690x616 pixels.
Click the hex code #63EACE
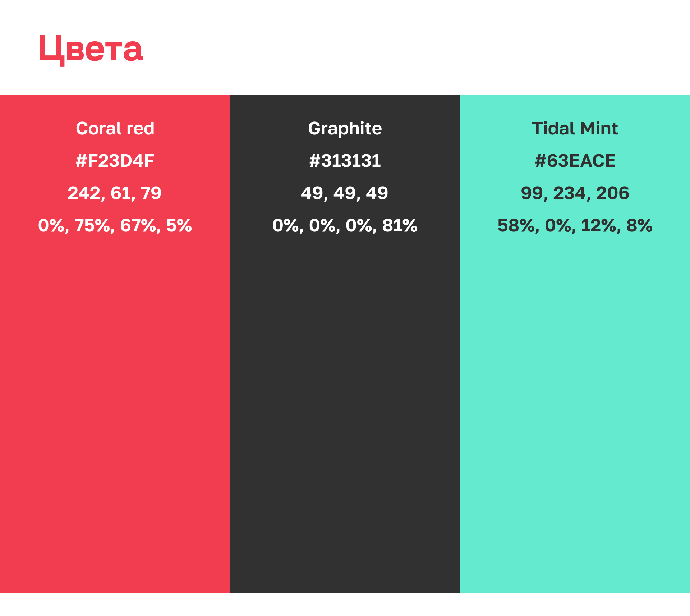coord(575,161)
